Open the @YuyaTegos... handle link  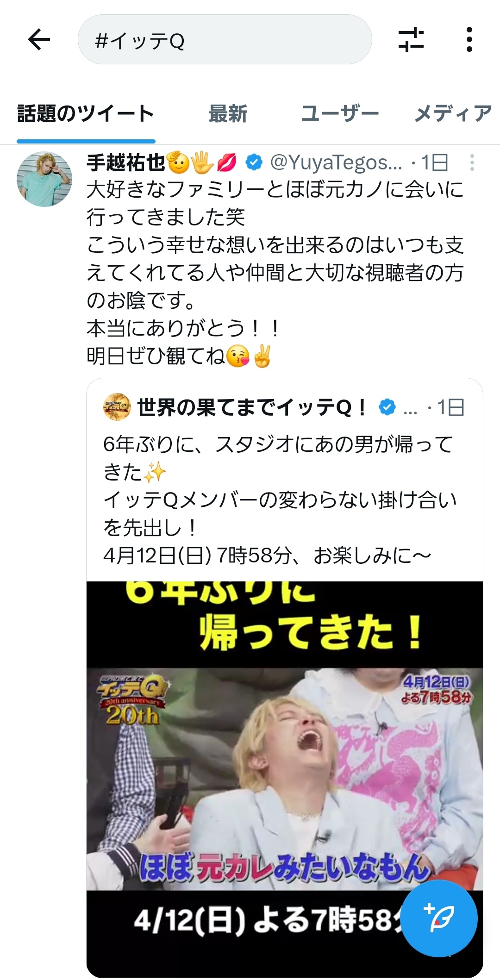tap(336, 162)
